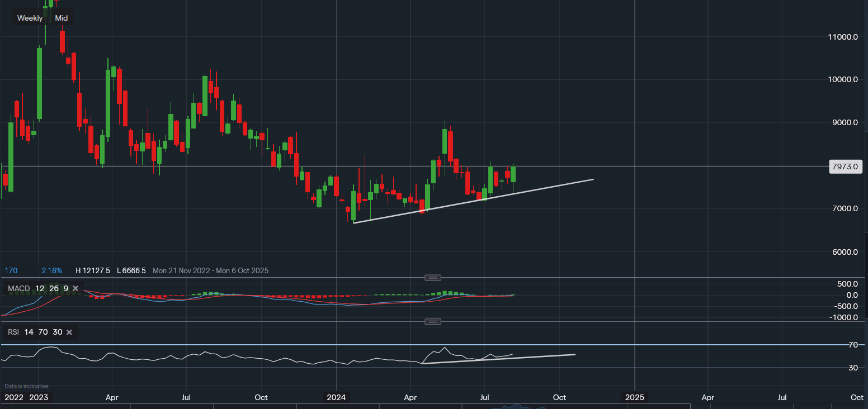Click the blue 170 value

pyautogui.click(x=11, y=270)
